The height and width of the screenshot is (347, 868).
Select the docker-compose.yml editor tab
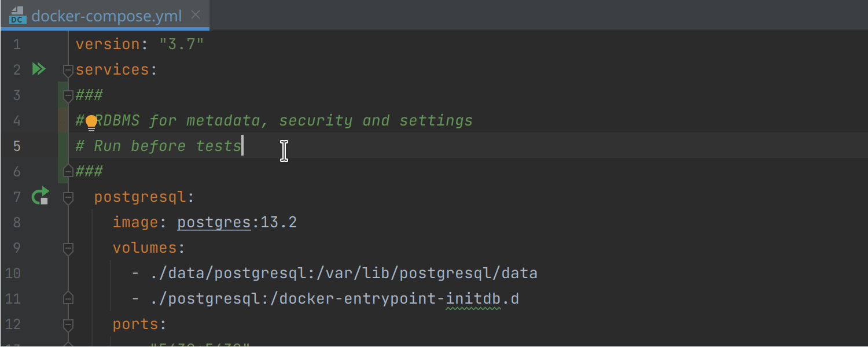[x=107, y=16]
